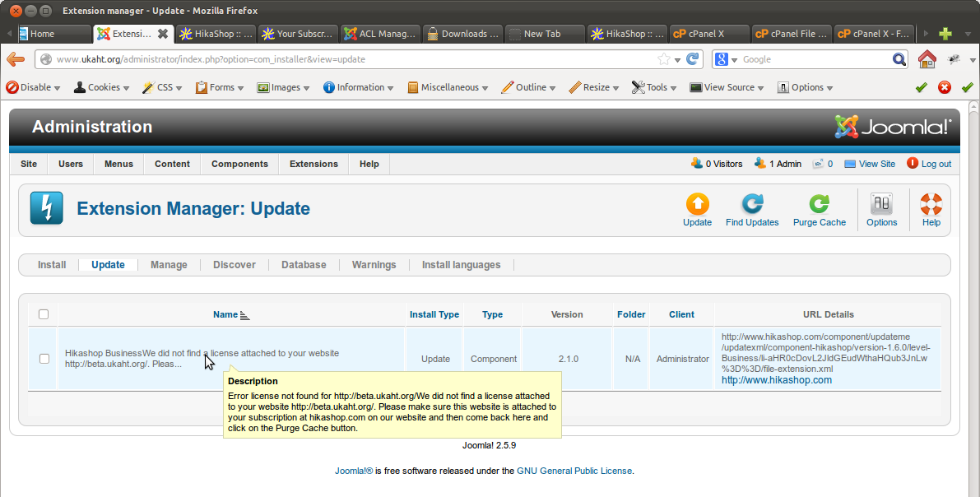Click the version cell 2.1.0

(x=568, y=359)
